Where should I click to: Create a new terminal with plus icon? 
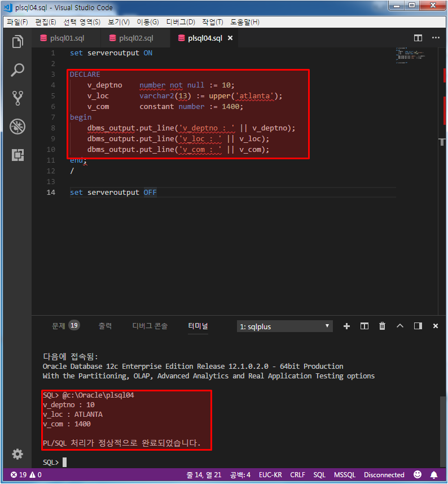(x=346, y=326)
